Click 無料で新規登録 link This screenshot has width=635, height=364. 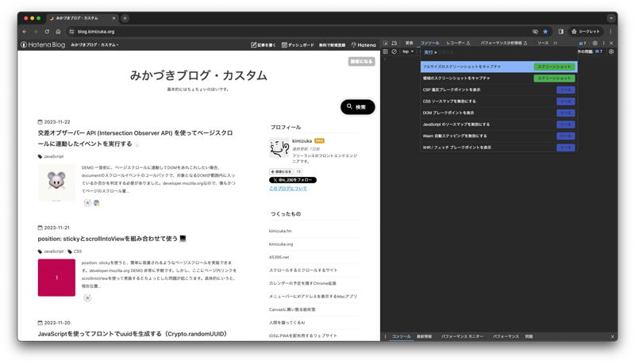coord(332,45)
